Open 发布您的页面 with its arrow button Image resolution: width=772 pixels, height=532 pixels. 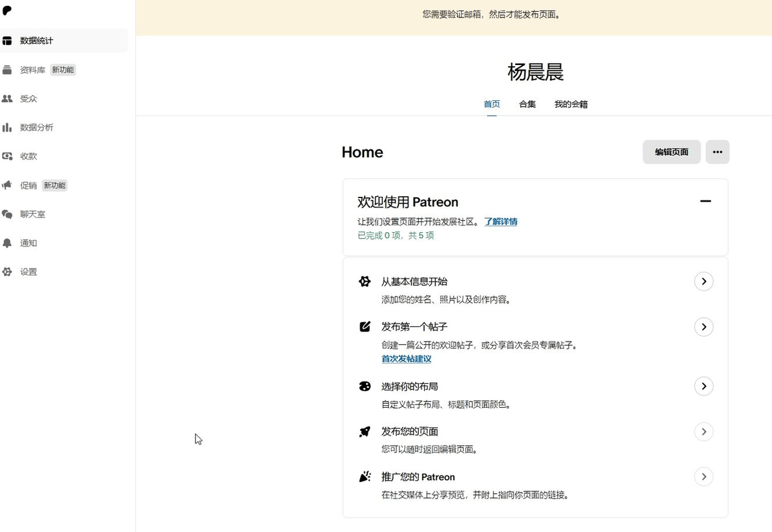(704, 432)
